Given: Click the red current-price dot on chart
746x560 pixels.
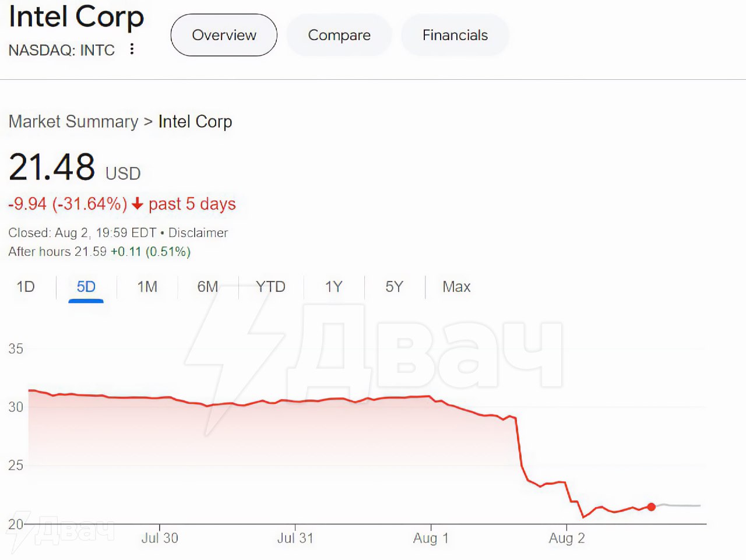Looking at the screenshot, I should (652, 507).
